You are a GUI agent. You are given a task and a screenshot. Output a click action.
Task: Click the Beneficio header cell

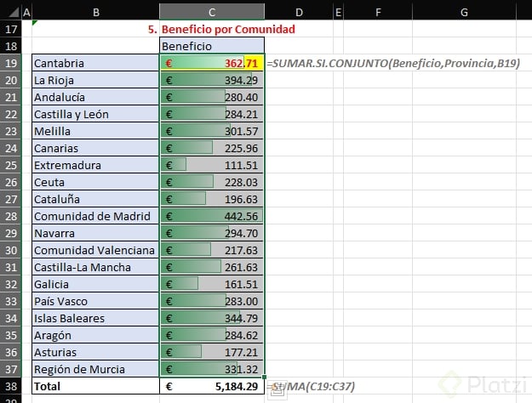[x=211, y=46]
